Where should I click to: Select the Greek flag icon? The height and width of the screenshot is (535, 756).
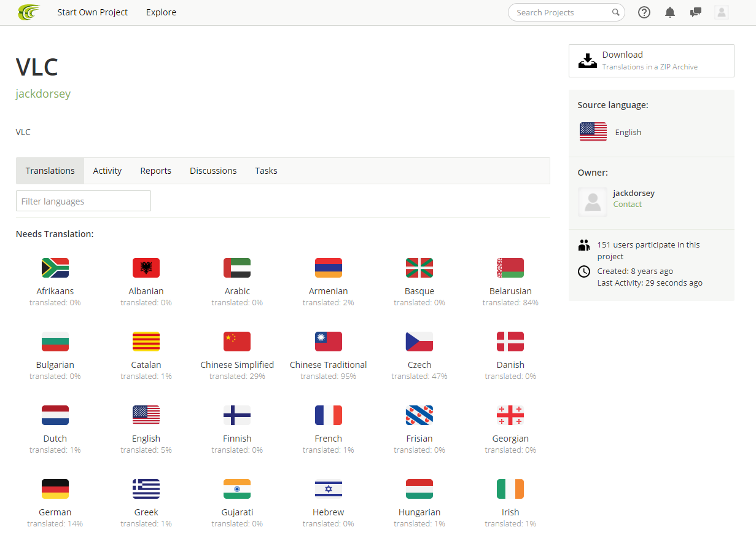[146, 489]
